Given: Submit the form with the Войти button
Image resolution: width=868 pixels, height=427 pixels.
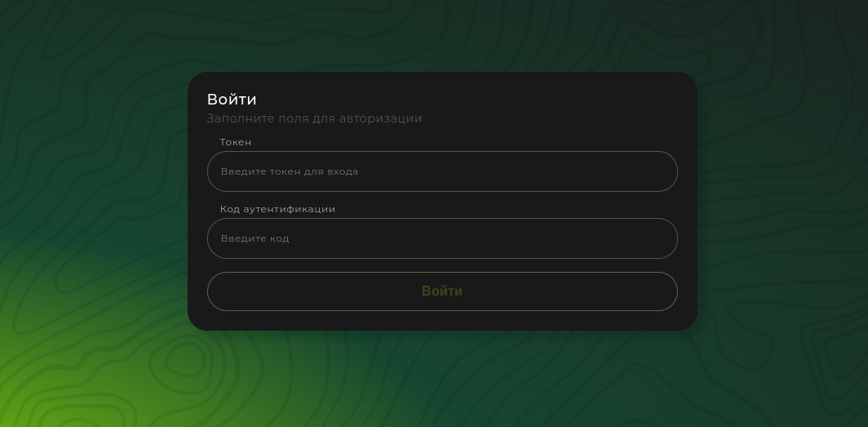Looking at the screenshot, I should point(442,291).
